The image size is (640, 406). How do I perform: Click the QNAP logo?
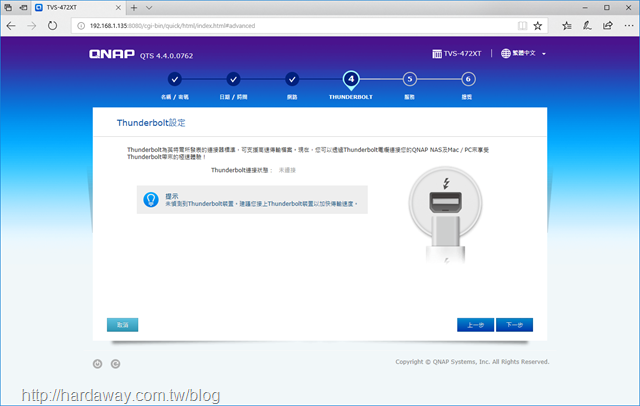tap(112, 54)
